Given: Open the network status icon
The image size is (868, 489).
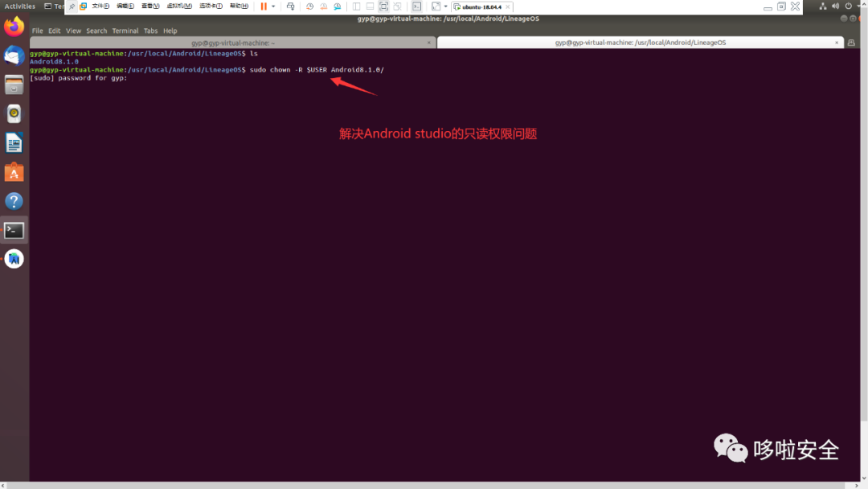Looking at the screenshot, I should (x=823, y=6).
